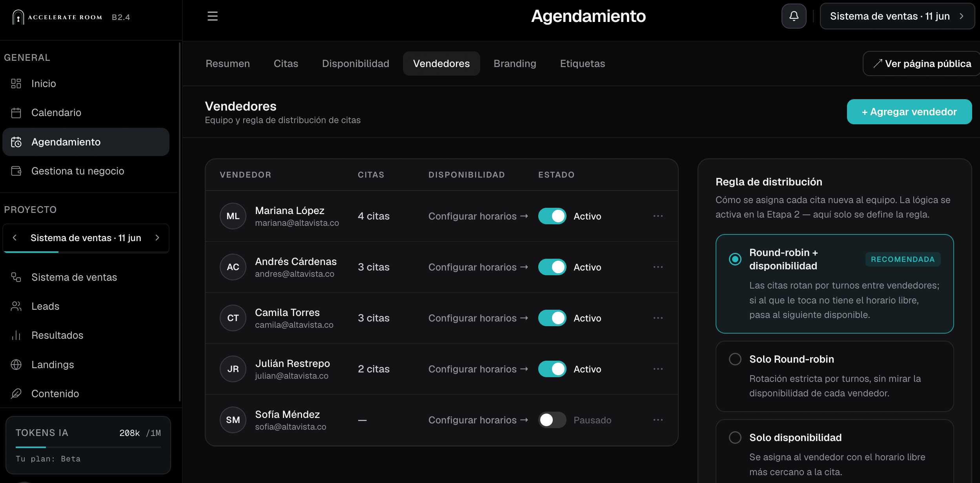Deactivate Julián Restrepo's Activo toggle

[x=552, y=369]
